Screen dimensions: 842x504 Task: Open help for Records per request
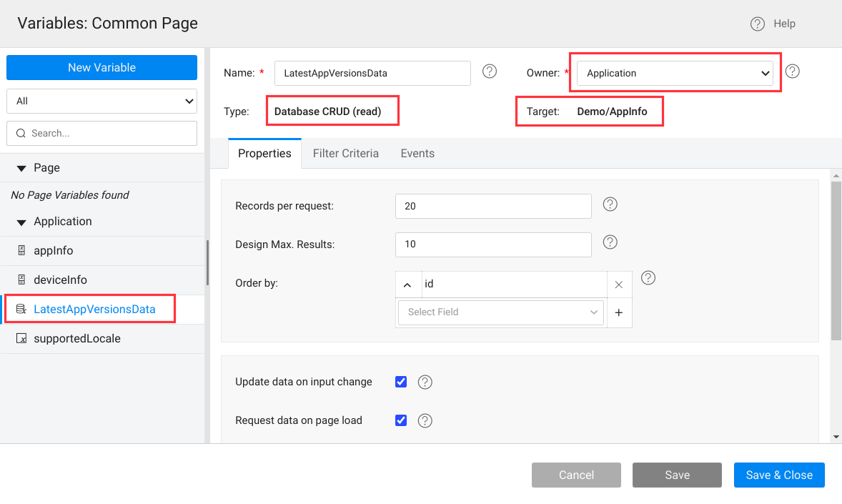(x=610, y=204)
